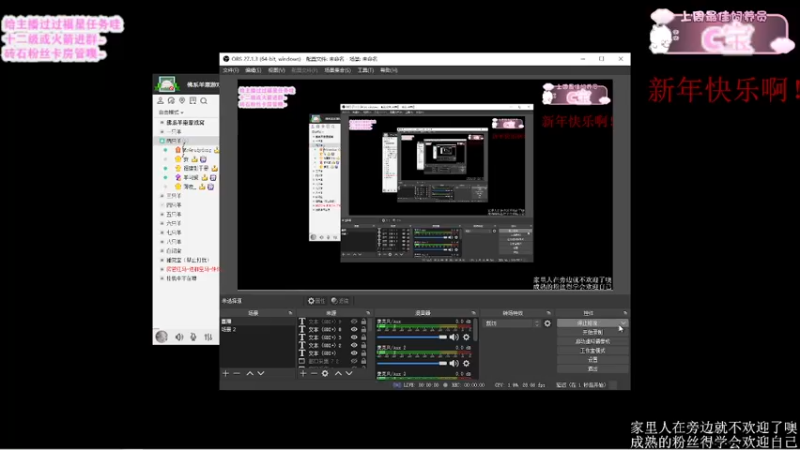The image size is (800, 450).
Task: Adjust the first 麦克风/Aux volume slider
Action: pyautogui.click(x=412, y=337)
